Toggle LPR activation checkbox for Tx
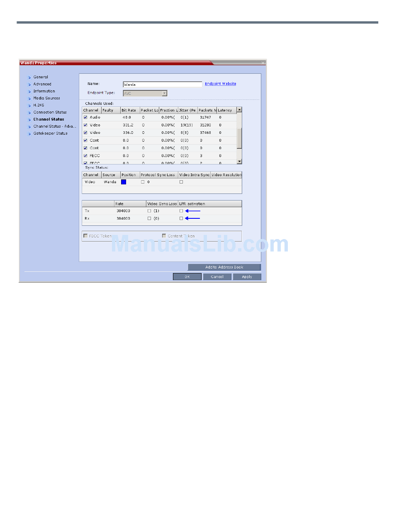The width and height of the screenshot is (394, 532). (181, 211)
